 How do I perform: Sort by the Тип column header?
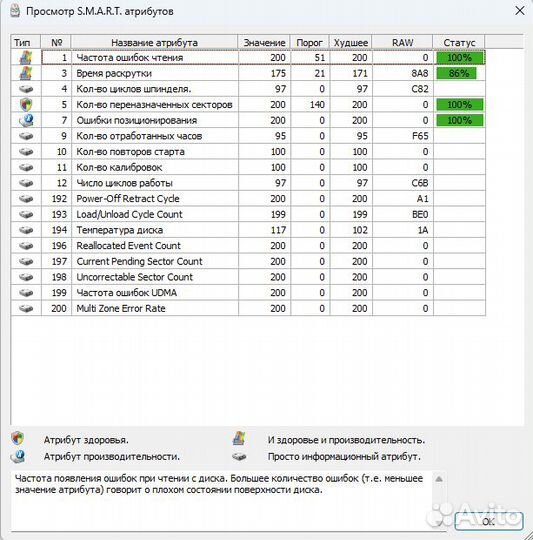pyautogui.click(x=26, y=42)
